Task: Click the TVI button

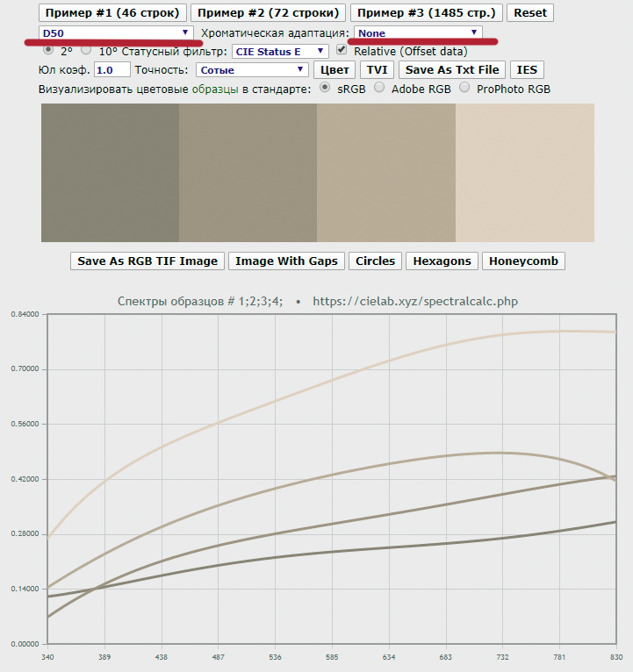Action: click(x=378, y=69)
